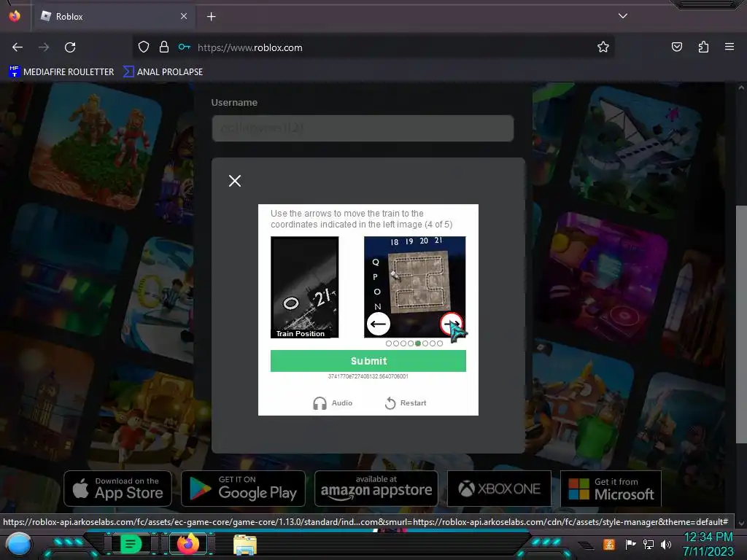Open the network tray icon
Viewport: 747px width, 560px height.
648,544
